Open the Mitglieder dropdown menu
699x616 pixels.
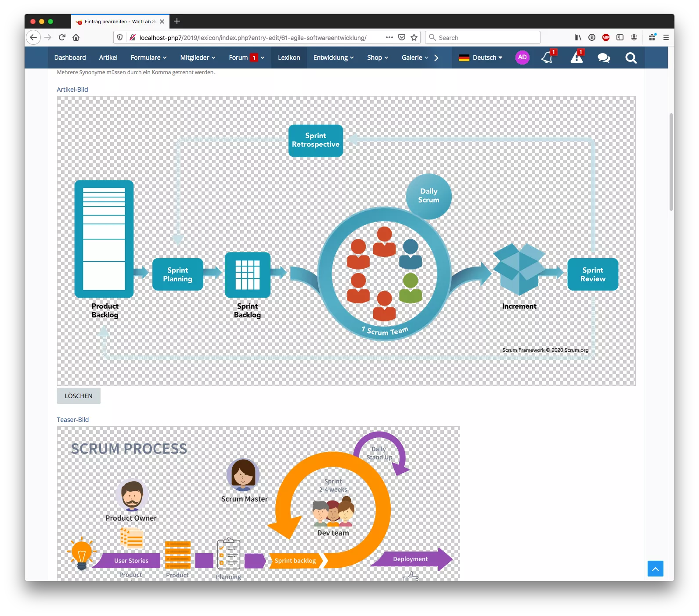point(198,58)
